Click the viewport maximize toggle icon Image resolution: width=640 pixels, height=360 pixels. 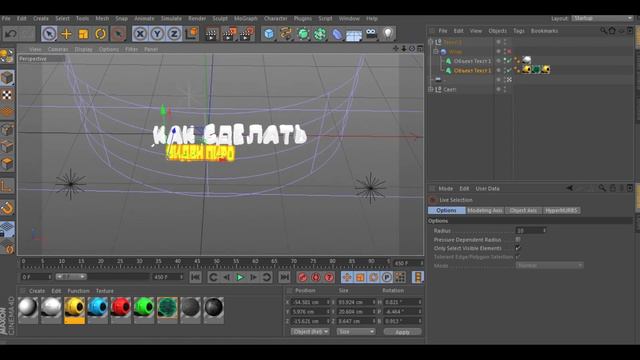point(420,49)
